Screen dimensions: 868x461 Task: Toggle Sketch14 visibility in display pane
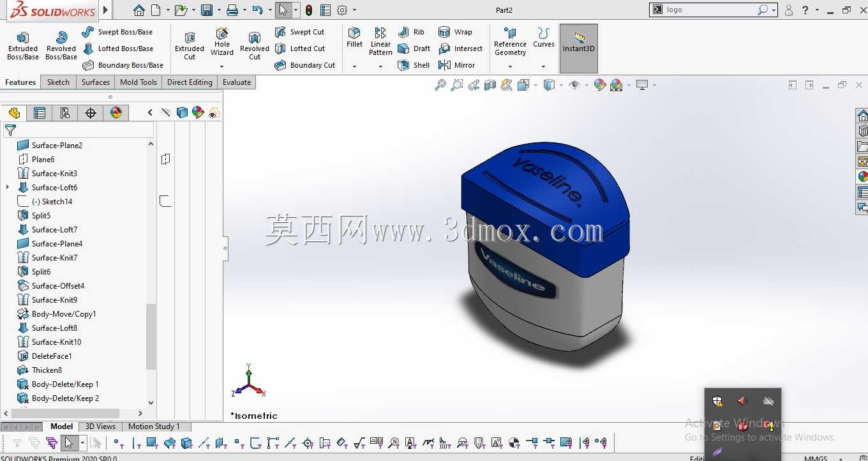(x=165, y=201)
